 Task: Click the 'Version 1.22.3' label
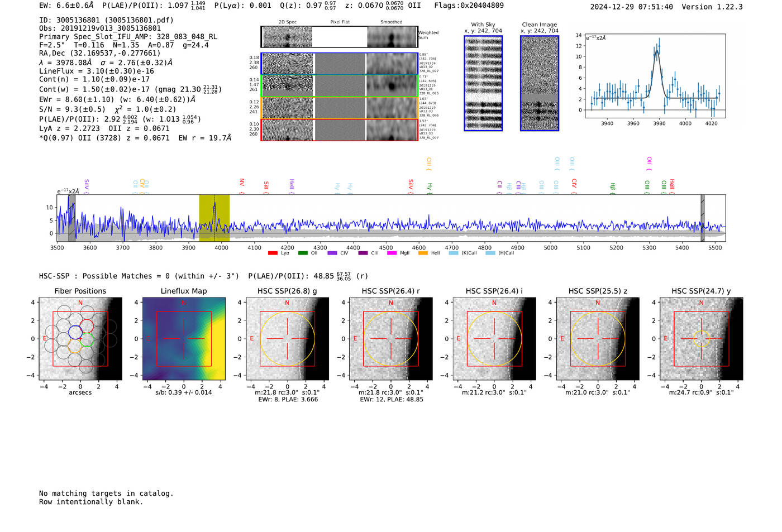(712, 7)
